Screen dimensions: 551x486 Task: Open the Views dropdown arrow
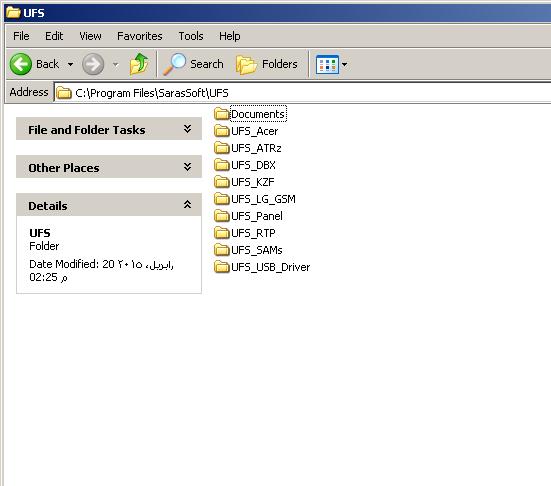point(344,64)
